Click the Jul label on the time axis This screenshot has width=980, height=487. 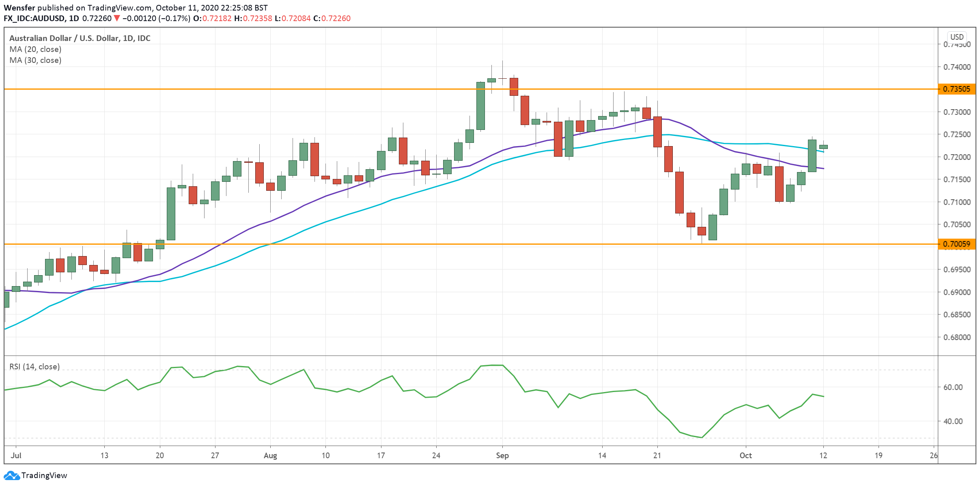coord(16,455)
